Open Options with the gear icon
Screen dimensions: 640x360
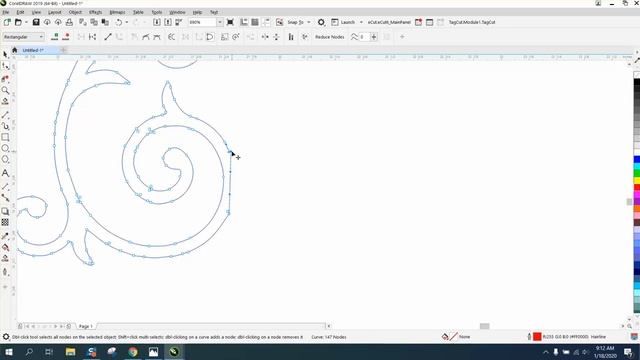pos(321,22)
